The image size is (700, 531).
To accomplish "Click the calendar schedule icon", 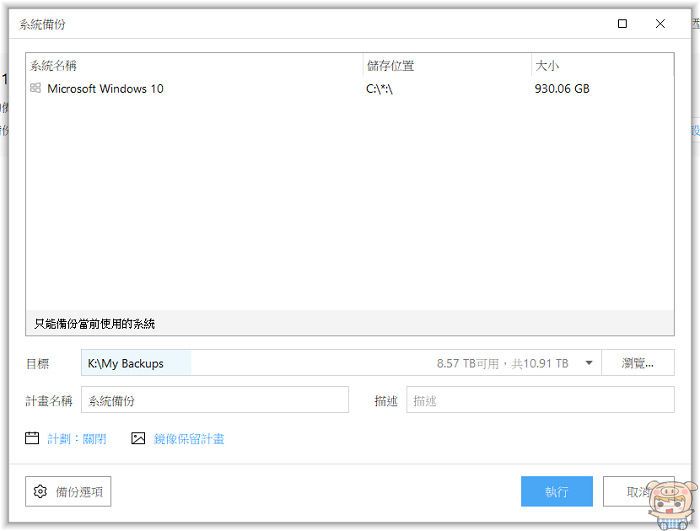I will click(x=32, y=438).
